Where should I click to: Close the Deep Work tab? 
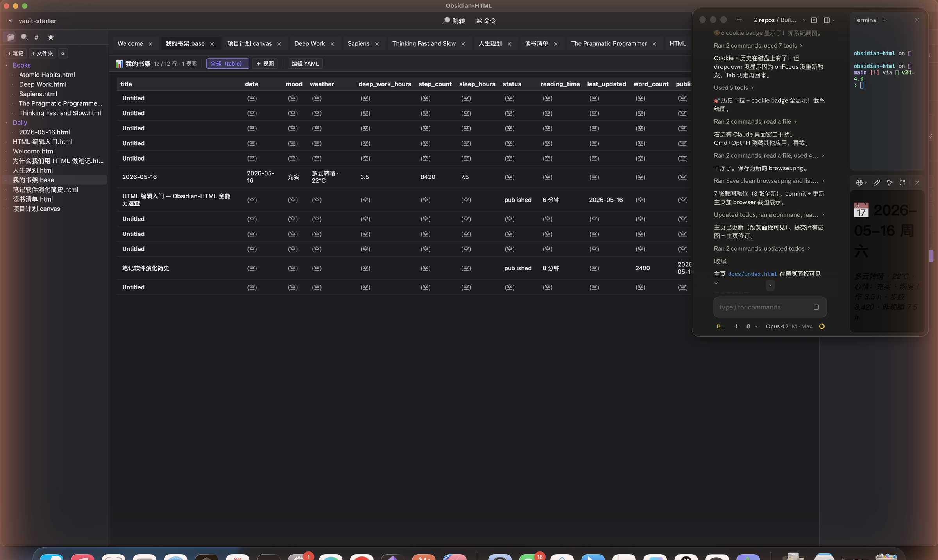tap(333, 44)
